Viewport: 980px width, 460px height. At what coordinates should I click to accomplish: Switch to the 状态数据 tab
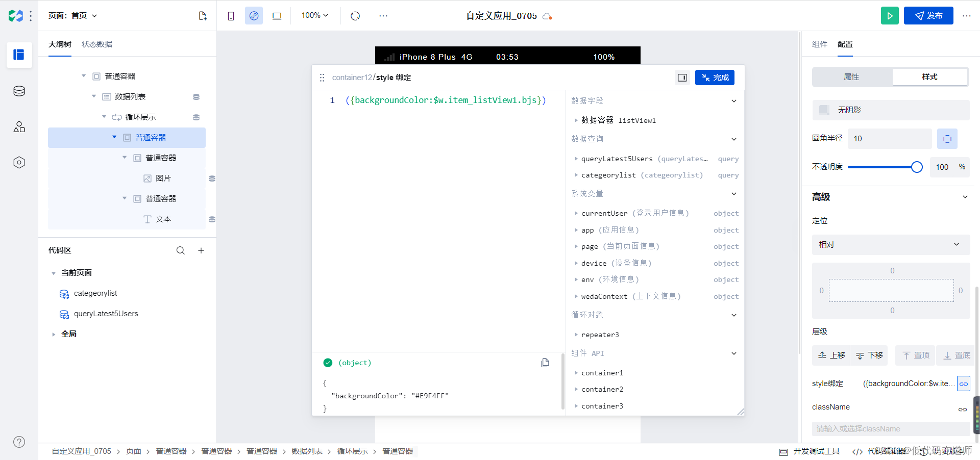point(97,44)
